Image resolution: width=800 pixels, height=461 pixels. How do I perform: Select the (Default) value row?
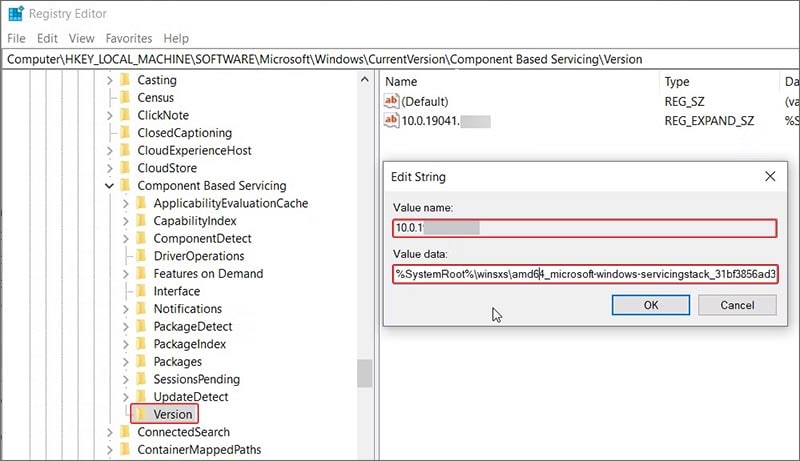point(590,101)
